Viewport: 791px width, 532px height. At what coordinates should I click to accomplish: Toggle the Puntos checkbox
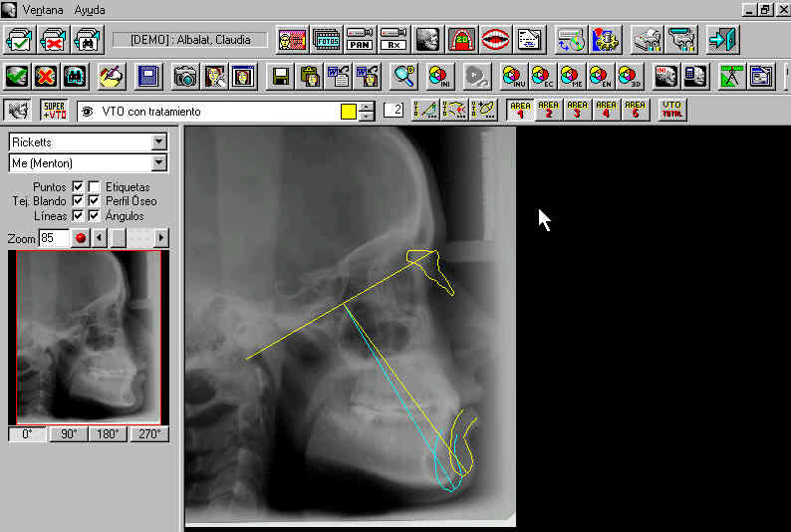[78, 186]
